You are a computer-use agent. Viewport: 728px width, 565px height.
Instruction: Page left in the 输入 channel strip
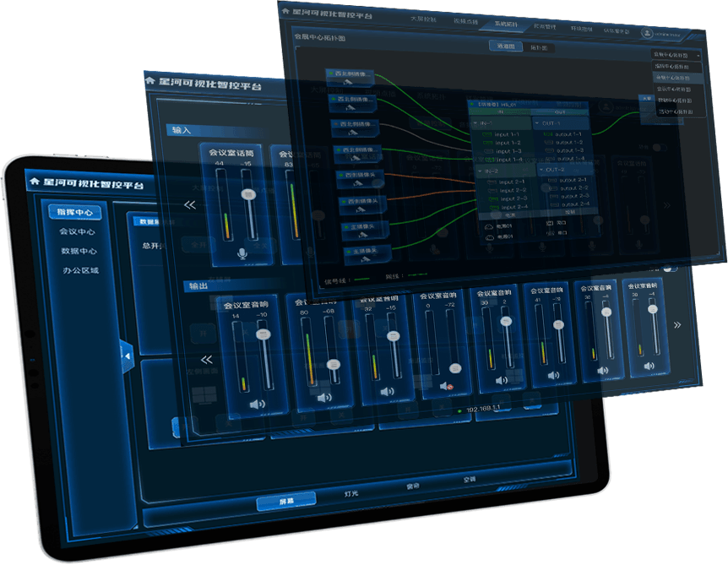pos(189,204)
